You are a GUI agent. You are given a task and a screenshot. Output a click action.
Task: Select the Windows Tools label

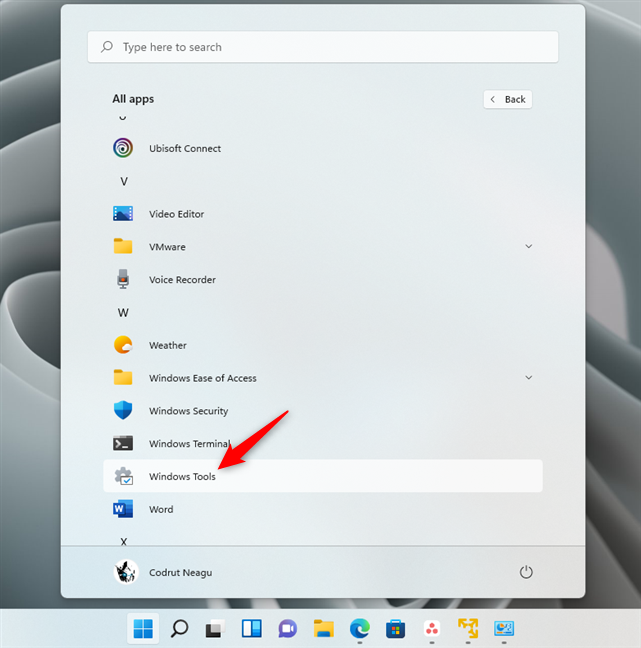(x=182, y=476)
